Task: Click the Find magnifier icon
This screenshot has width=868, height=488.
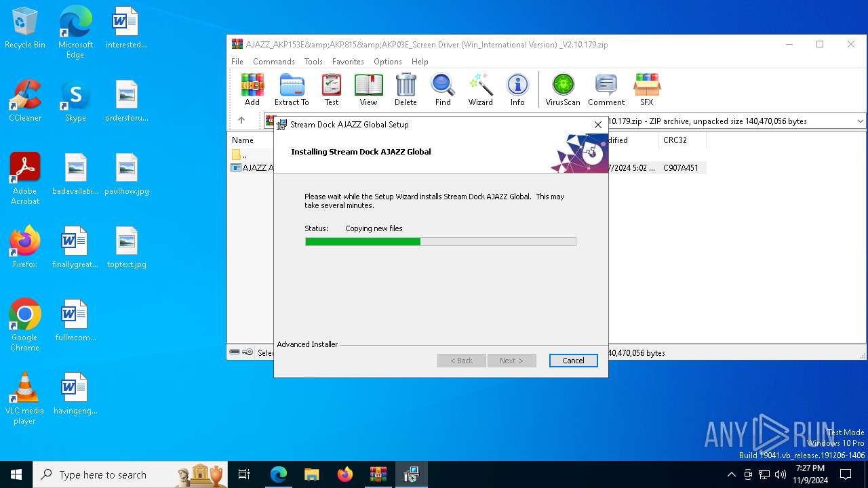Action: coord(443,90)
